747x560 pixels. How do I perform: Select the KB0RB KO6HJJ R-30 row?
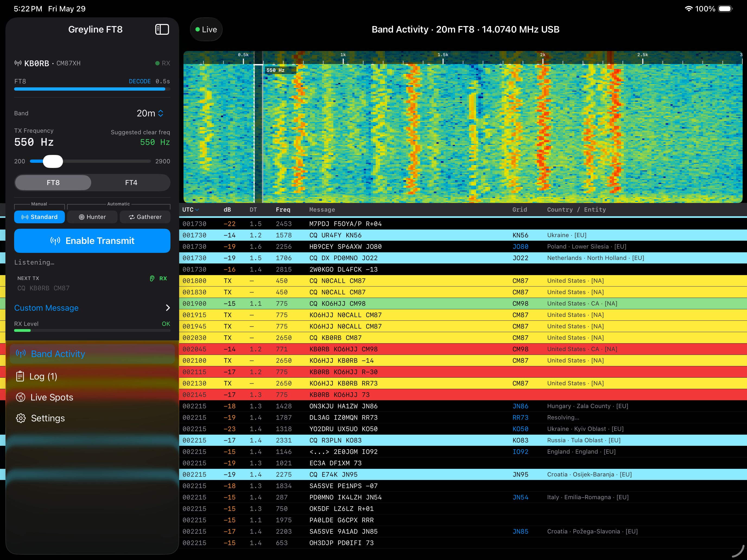pos(463,372)
